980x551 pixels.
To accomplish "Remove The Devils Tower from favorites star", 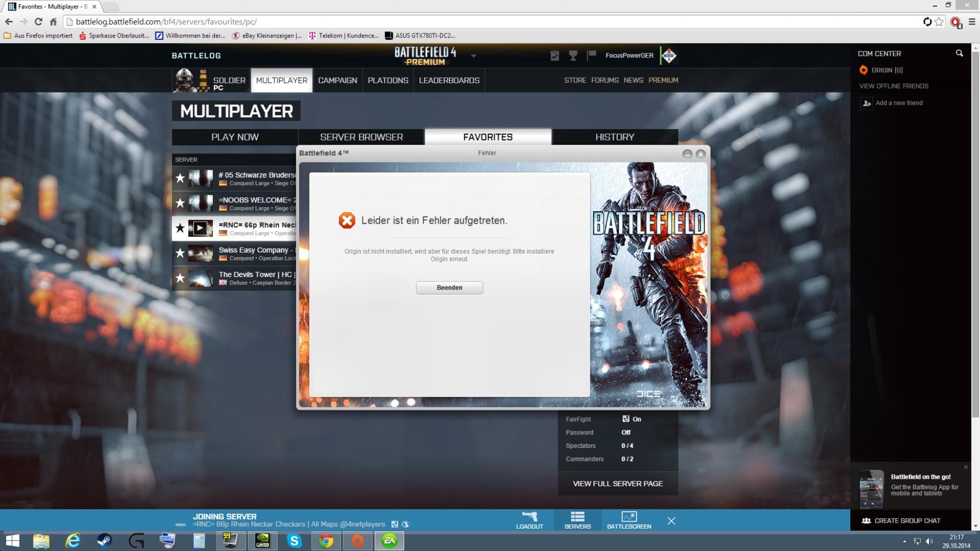I will [180, 278].
